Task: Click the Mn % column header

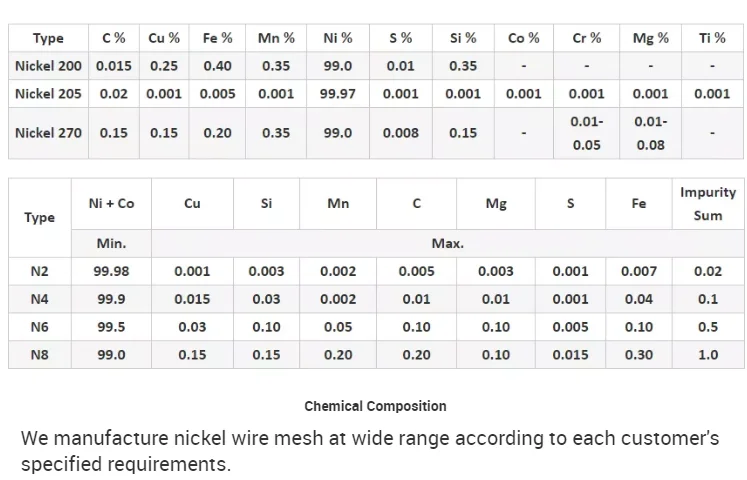Action: 276,38
